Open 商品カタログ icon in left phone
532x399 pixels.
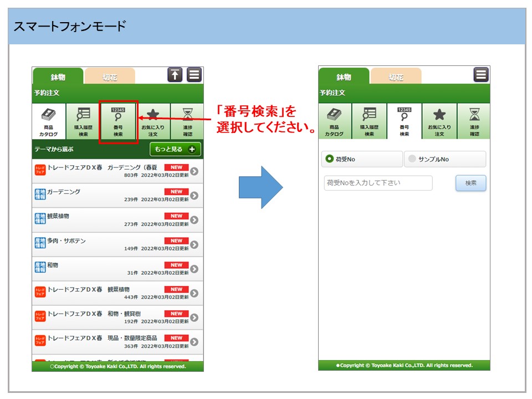[49, 121]
